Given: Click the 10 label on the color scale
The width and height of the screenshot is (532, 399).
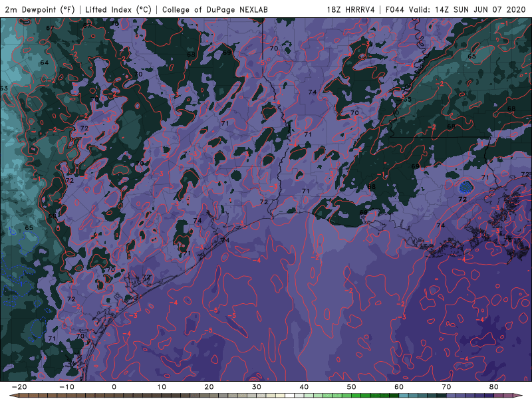Looking at the screenshot, I should (x=162, y=387).
